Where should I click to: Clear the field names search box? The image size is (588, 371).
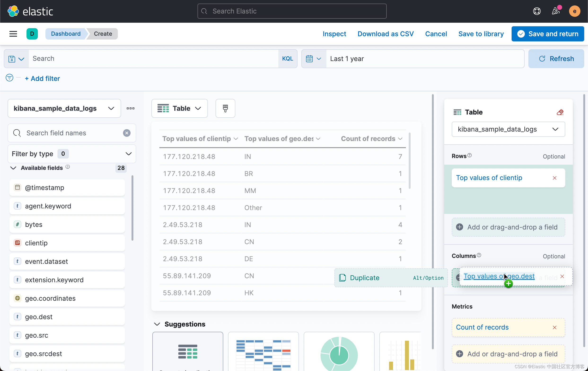click(x=127, y=133)
